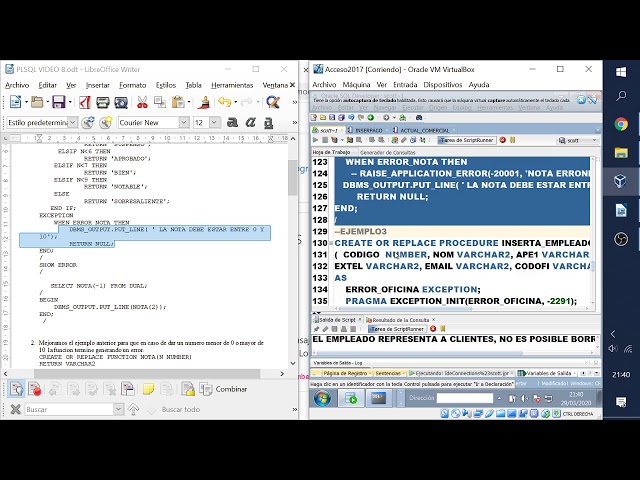The image size is (640, 480).
Task: Click Buscar todo button
Action: 181,409
